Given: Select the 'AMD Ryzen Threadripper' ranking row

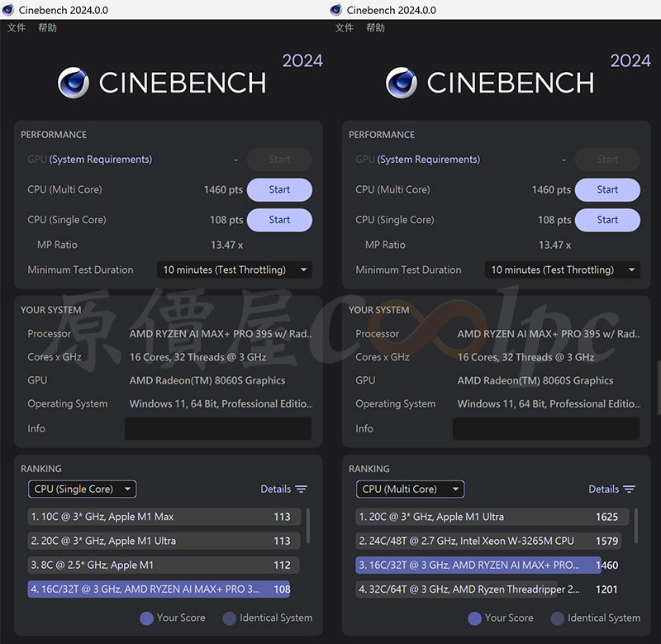Looking at the screenshot, I should point(487,589).
